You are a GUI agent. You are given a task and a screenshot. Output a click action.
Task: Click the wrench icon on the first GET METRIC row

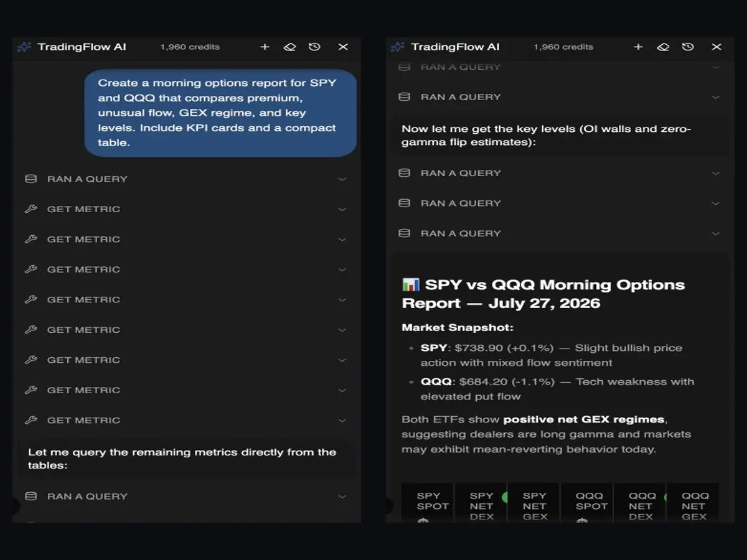pyautogui.click(x=31, y=209)
